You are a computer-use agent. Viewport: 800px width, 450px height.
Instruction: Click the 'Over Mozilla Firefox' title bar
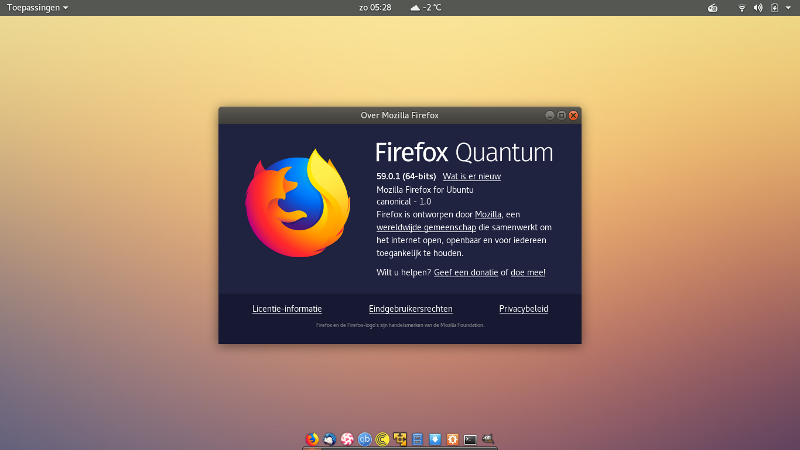(399, 115)
